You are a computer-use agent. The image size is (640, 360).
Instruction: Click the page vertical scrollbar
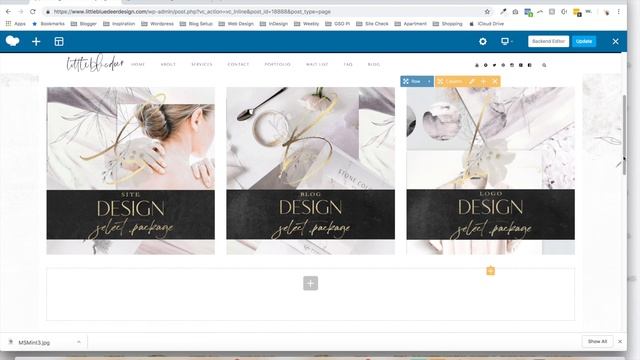[x=624, y=135]
